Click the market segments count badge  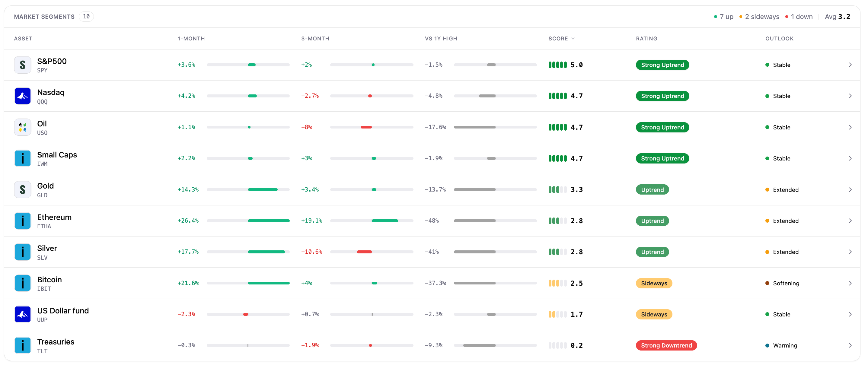tap(86, 17)
